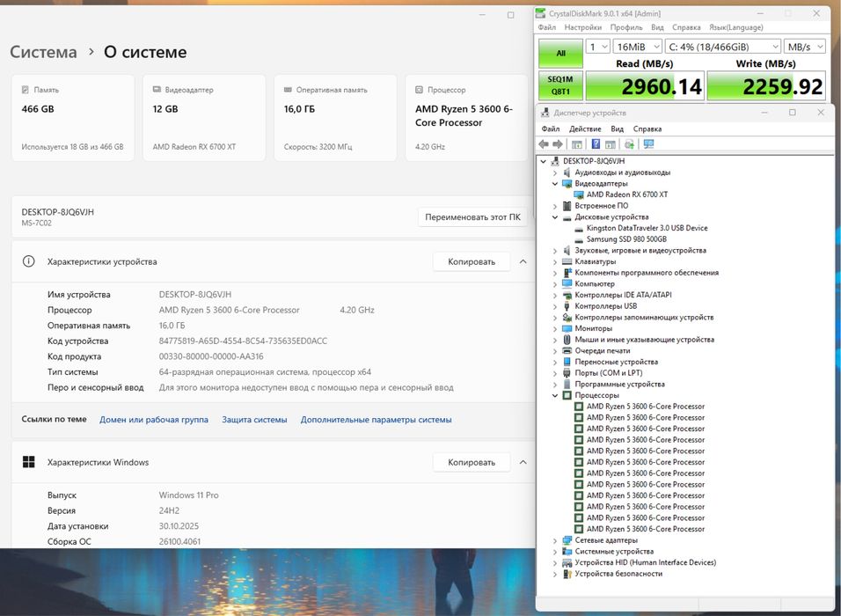
Task: Click the Kingston DataTraveler 3.0 USB Device entry
Action: pyautogui.click(x=647, y=228)
